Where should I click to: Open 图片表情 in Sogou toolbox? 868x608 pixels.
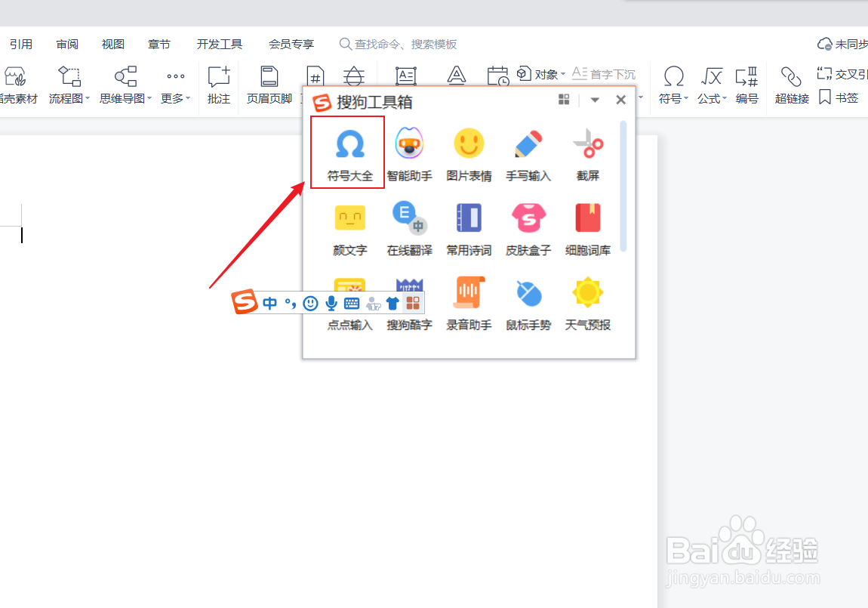[x=469, y=153]
